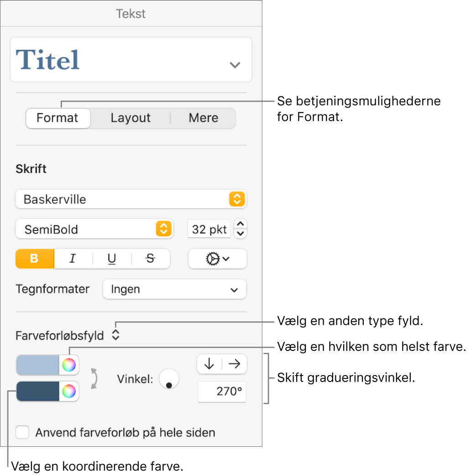Open the color wheel for the light blue gradient color
Image resolution: width=476 pixels, height=476 pixels.
(69, 365)
